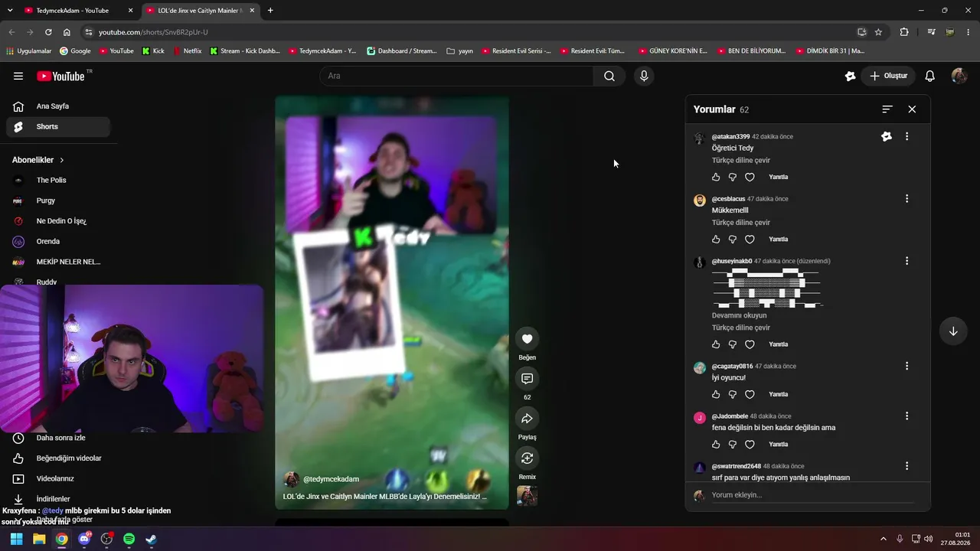Go to Ana Sayfa in sidebar
Screen dimensions: 980x551
tap(58, 106)
